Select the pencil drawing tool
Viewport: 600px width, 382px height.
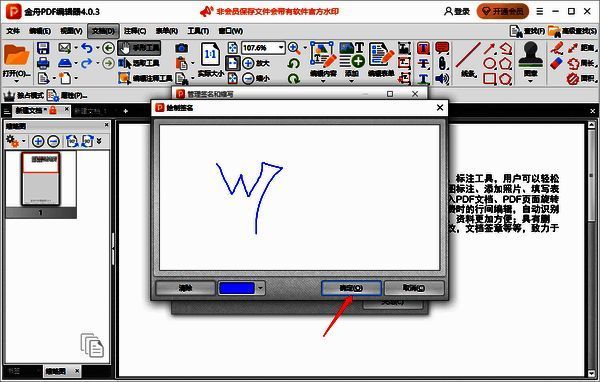point(556,48)
